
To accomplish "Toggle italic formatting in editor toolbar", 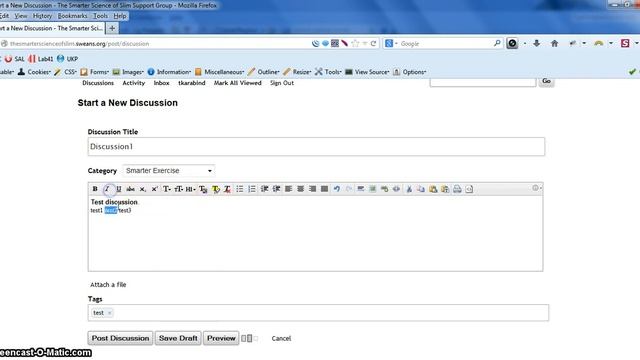I will 107,189.
